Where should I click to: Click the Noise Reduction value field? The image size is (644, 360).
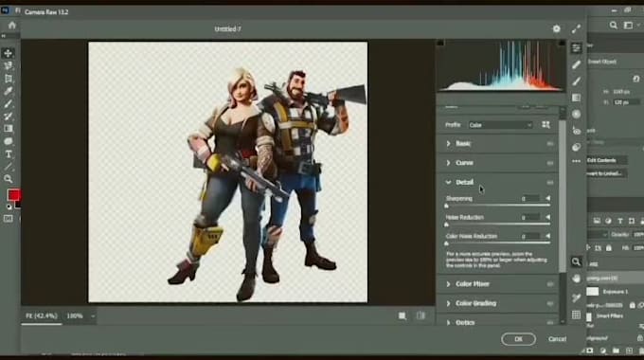[x=529, y=217]
